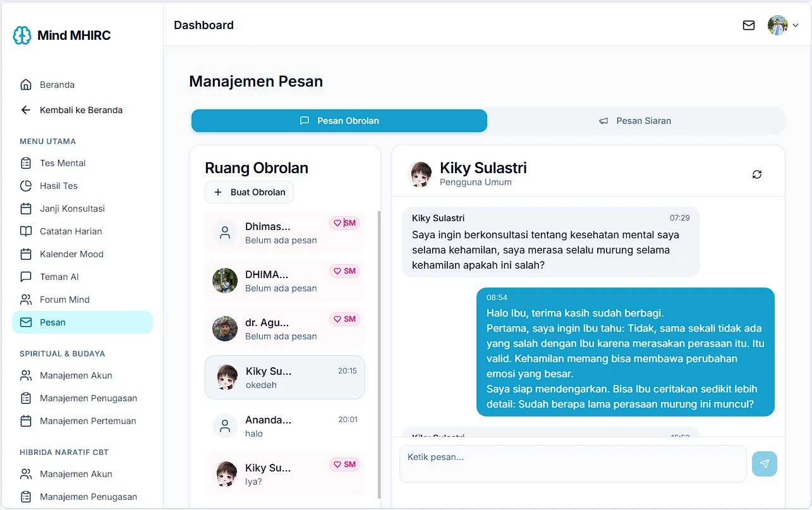Image resolution: width=812 pixels, height=510 pixels.
Task: Select Teman AI in sidebar
Action: (82, 277)
